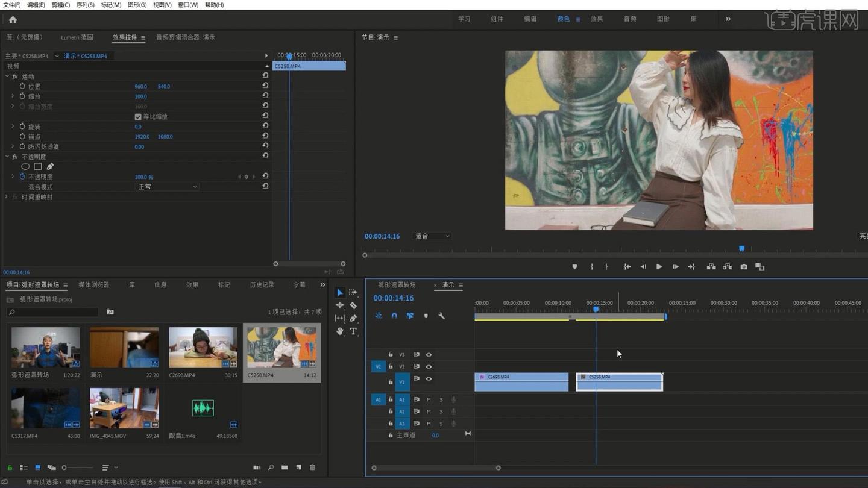Click the Lift button in Program monitor
The width and height of the screenshot is (868, 488).
[x=711, y=267]
